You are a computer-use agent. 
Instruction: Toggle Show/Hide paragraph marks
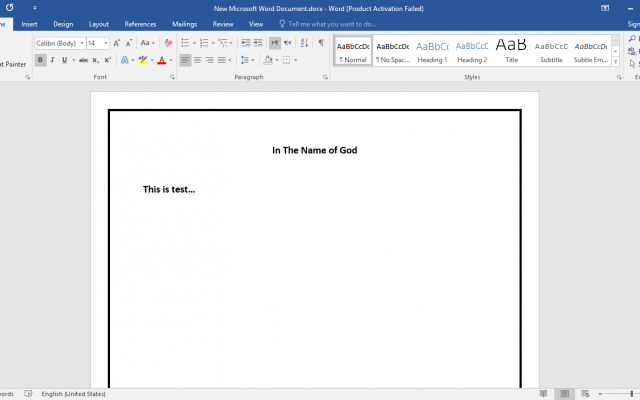(321, 42)
